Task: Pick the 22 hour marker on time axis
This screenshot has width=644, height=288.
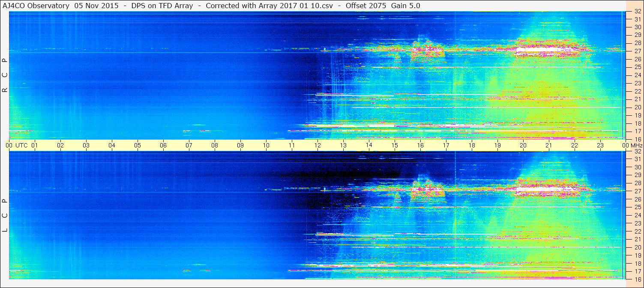Action: click(x=575, y=145)
